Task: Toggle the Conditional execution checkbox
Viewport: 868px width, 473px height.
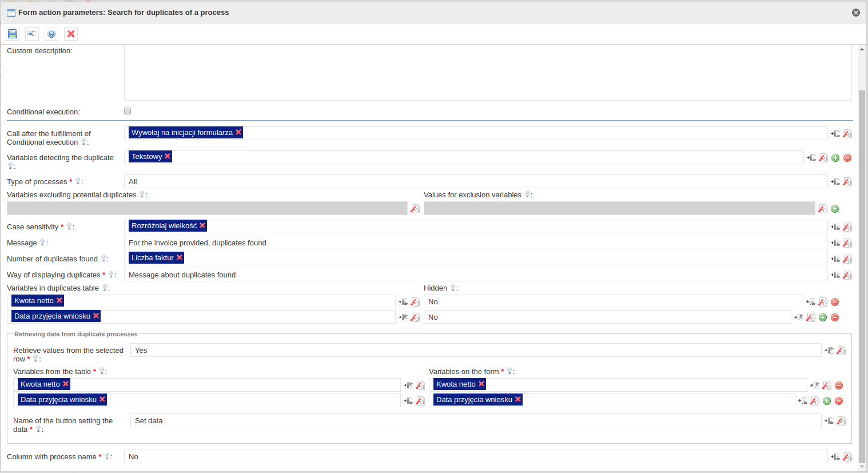Action: click(128, 111)
